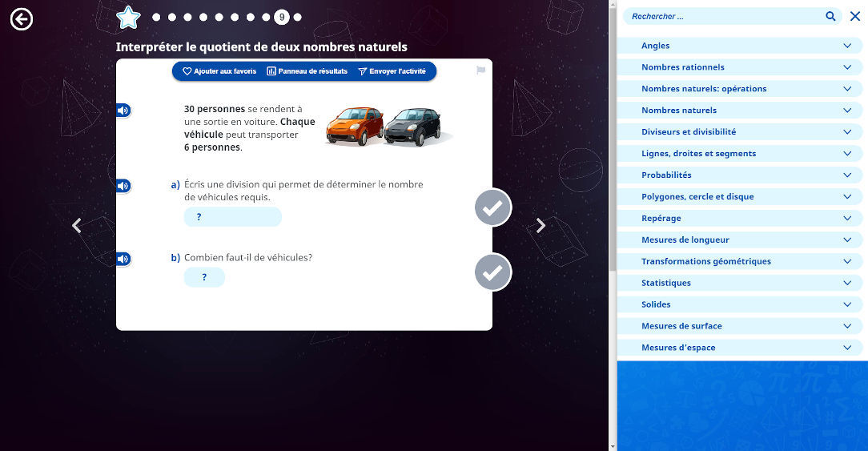Jump to exercise 7 progress dot
The height and width of the screenshot is (451, 868).
[251, 17]
